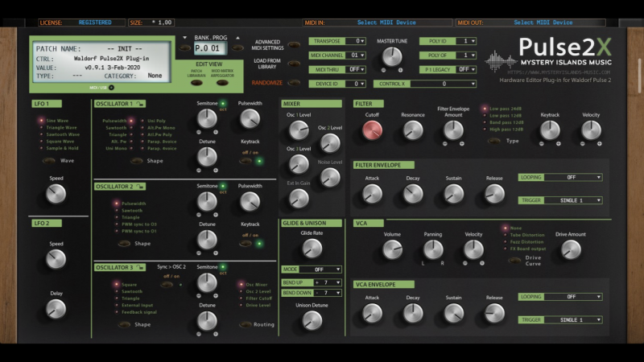The height and width of the screenshot is (362, 644).
Task: Click Bank down triangle arrow
Action: 185,37
